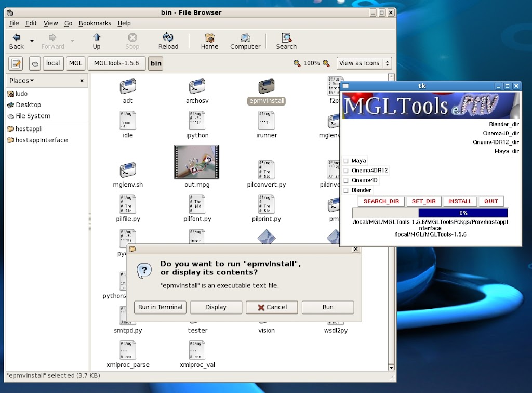The height and width of the screenshot is (393, 532).
Task: Click the 0% install progress bar
Action: 430,213
